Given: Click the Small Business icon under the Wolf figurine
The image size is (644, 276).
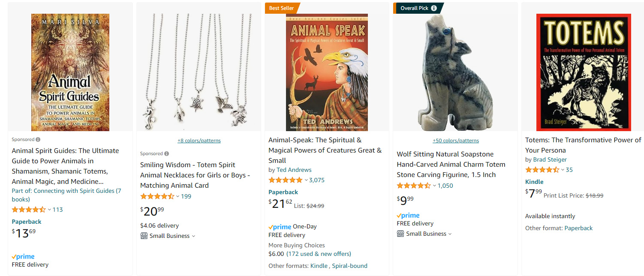Looking at the screenshot, I should click(x=400, y=234).
